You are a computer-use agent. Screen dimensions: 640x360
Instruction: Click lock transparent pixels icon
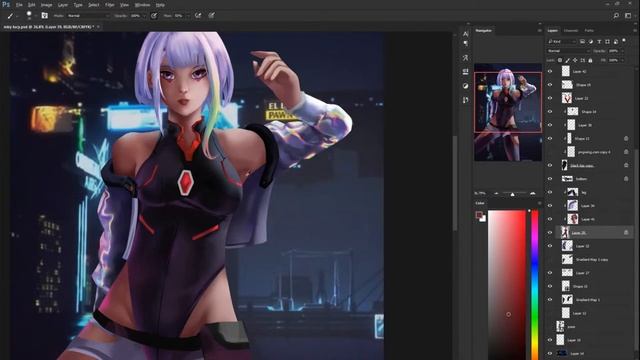click(x=560, y=60)
